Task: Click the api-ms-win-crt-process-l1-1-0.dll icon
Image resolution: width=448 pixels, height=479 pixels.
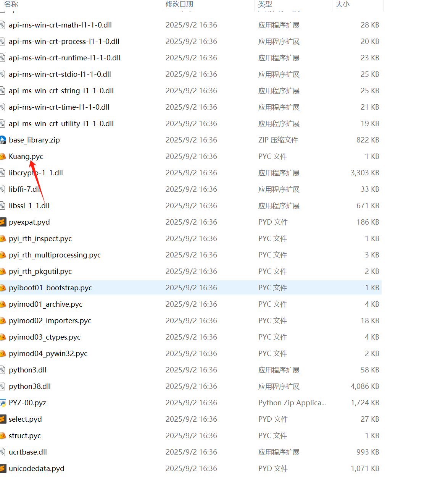Action: tap(3, 42)
